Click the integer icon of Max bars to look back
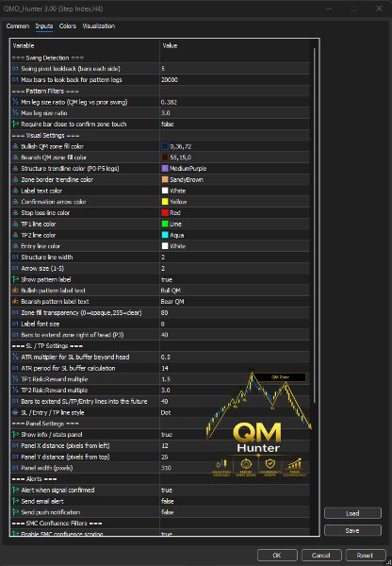The image size is (392, 566). pyautogui.click(x=15, y=80)
